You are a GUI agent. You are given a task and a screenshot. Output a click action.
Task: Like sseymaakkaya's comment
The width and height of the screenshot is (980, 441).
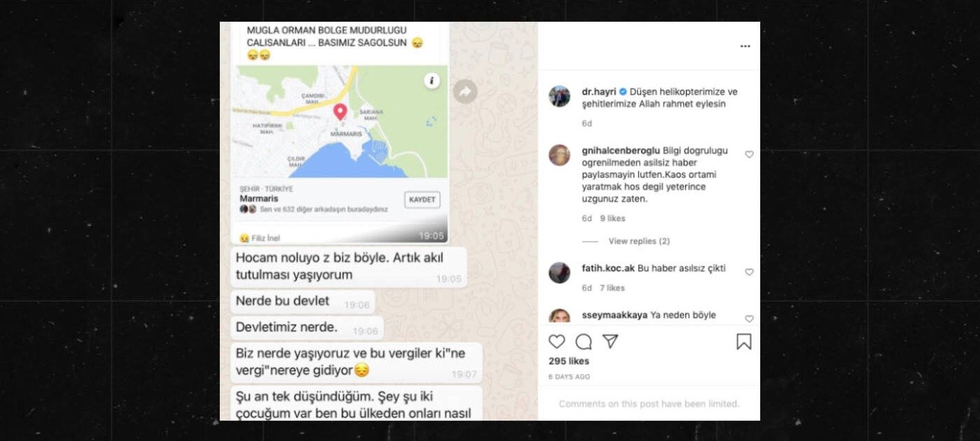click(x=749, y=318)
